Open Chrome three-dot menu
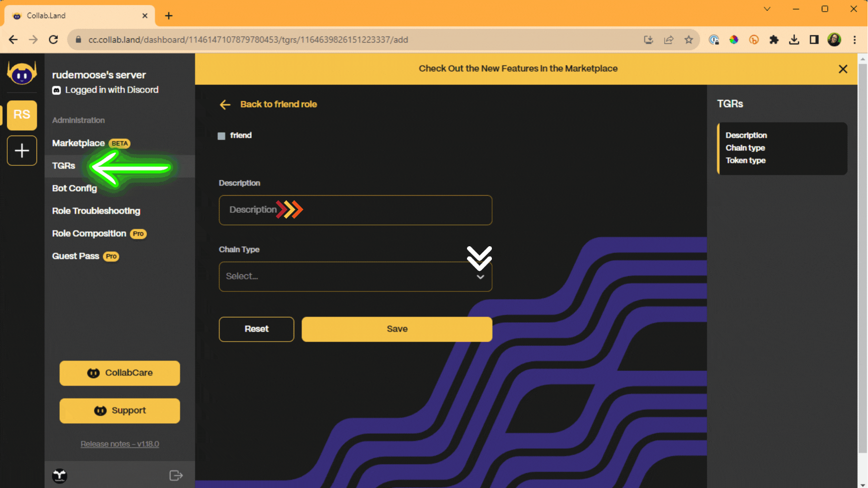Image resolution: width=868 pixels, height=488 pixels. 854,40
